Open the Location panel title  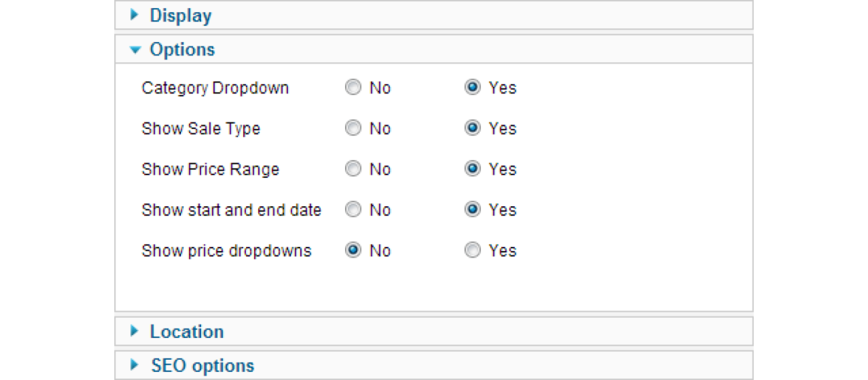[187, 332]
